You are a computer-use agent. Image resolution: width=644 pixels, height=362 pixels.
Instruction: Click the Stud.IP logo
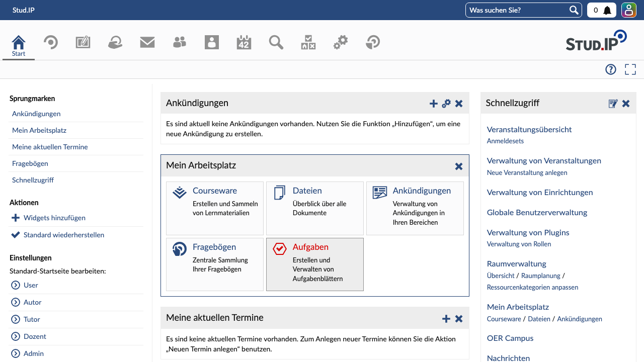click(x=597, y=40)
